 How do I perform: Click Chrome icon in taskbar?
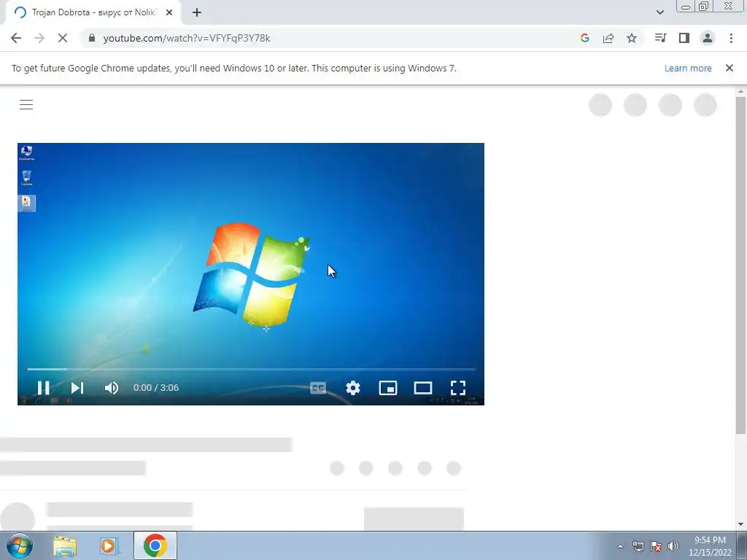[155, 545]
